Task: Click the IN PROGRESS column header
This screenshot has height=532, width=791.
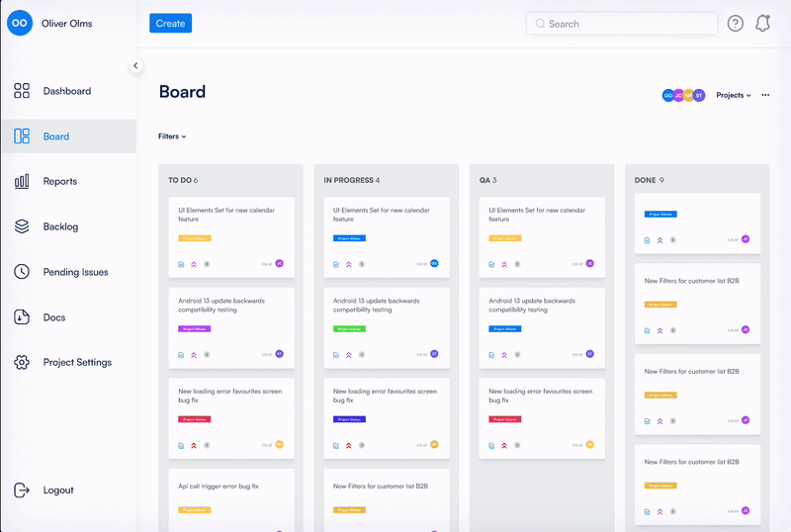Action: pos(352,180)
